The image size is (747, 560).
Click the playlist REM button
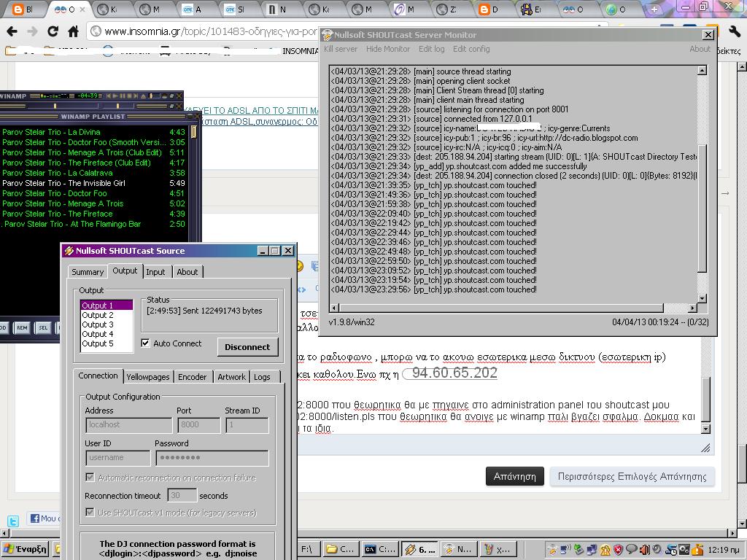pos(22,327)
